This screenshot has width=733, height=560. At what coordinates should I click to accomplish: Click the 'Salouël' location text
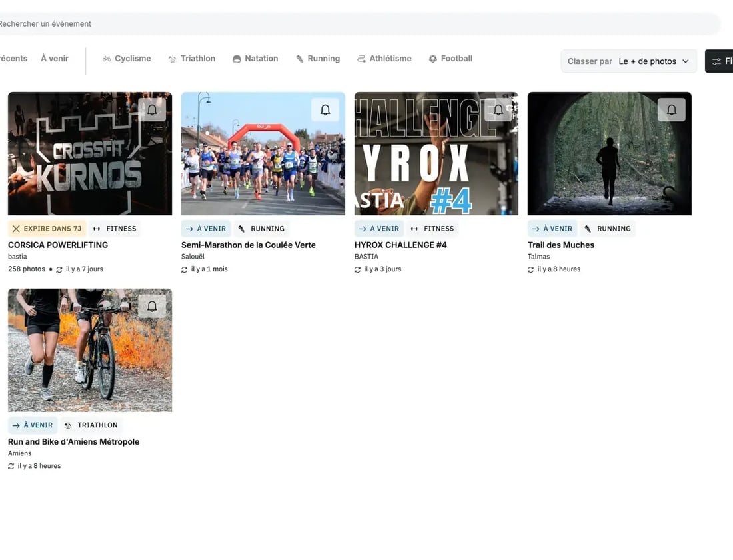pyautogui.click(x=193, y=257)
